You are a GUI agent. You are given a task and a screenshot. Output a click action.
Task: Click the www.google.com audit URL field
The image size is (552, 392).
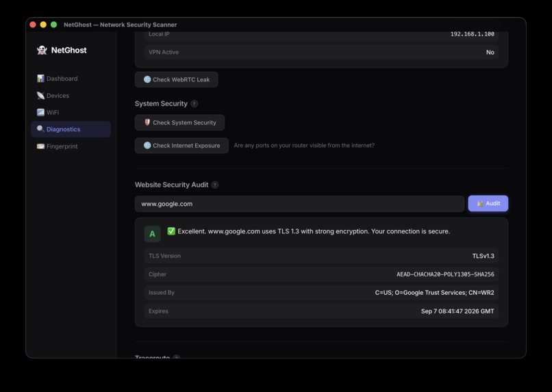(x=299, y=204)
